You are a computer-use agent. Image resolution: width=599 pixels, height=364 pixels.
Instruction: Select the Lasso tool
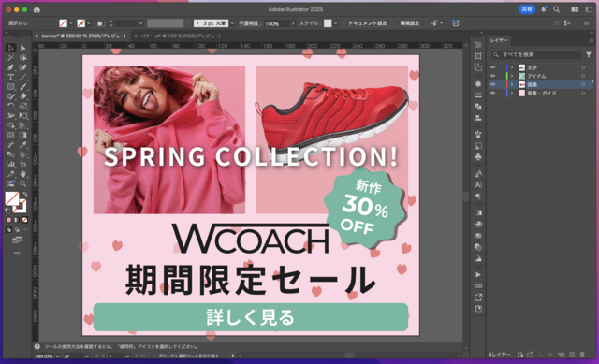coord(22,58)
